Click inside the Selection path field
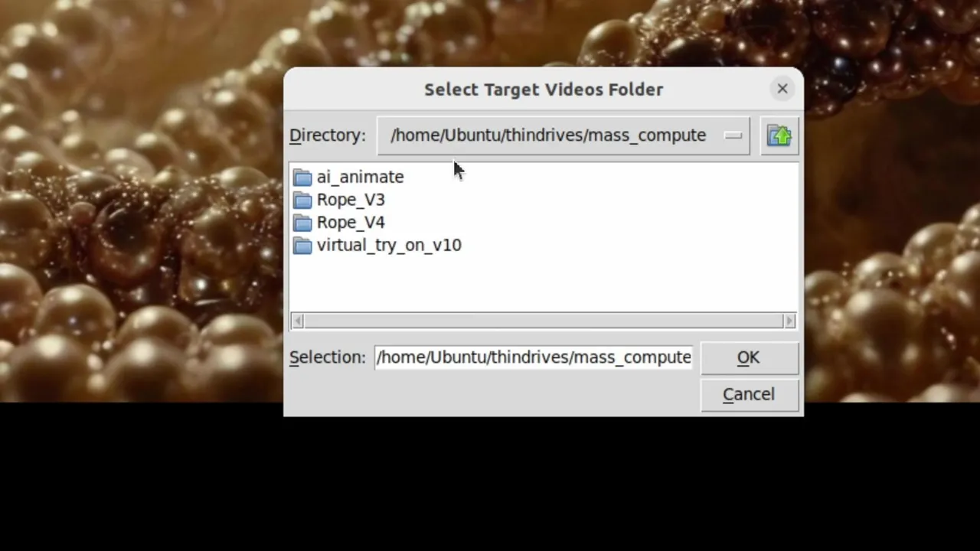 click(534, 357)
